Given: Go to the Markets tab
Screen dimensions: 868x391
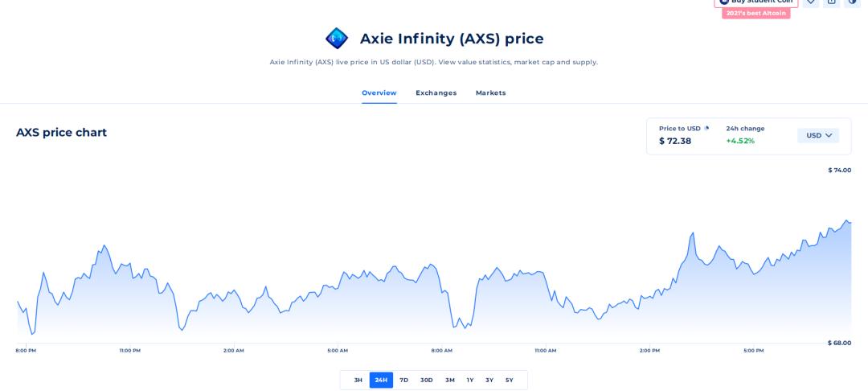Looking at the screenshot, I should [490, 93].
